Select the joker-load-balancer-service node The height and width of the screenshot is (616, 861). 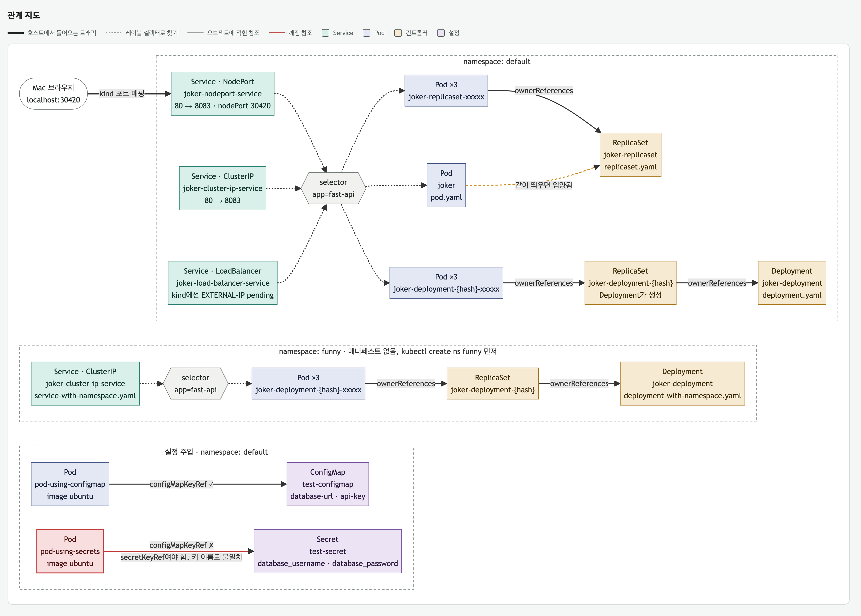click(x=223, y=283)
